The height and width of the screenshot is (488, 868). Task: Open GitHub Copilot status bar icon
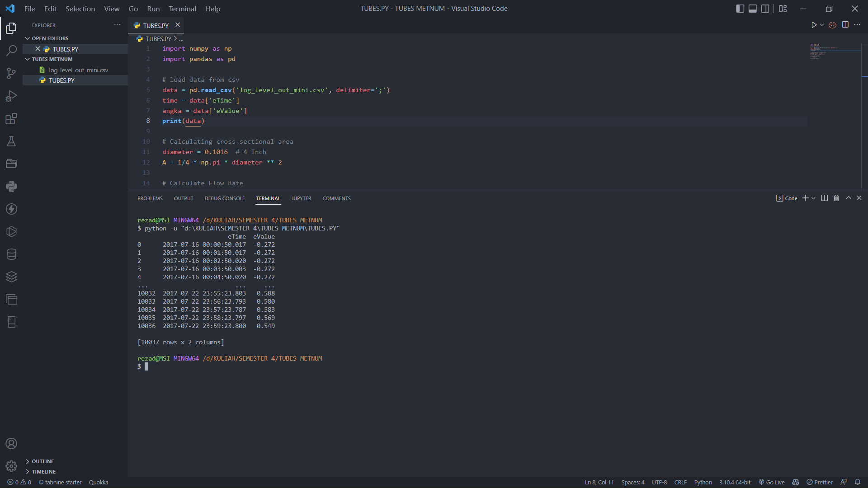(x=796, y=482)
